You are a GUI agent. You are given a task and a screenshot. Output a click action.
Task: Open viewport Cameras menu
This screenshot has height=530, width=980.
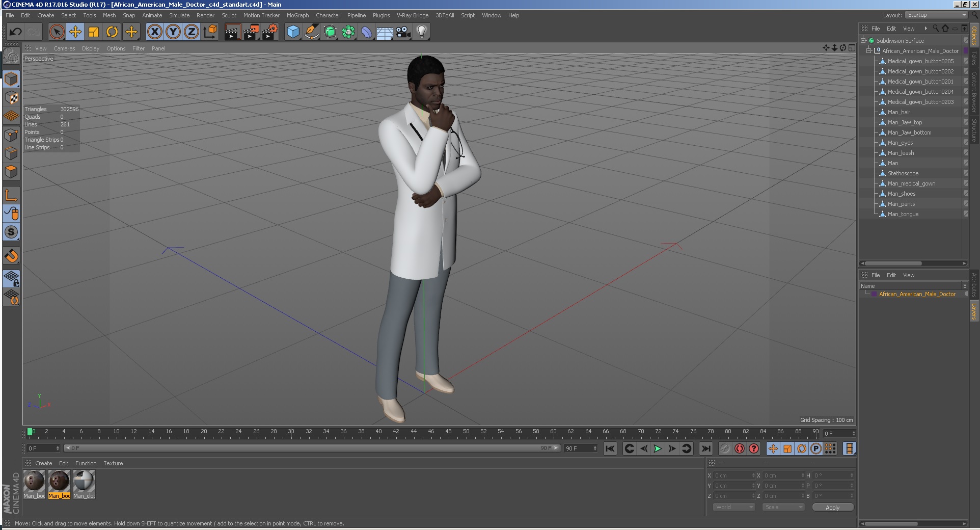pyautogui.click(x=64, y=48)
